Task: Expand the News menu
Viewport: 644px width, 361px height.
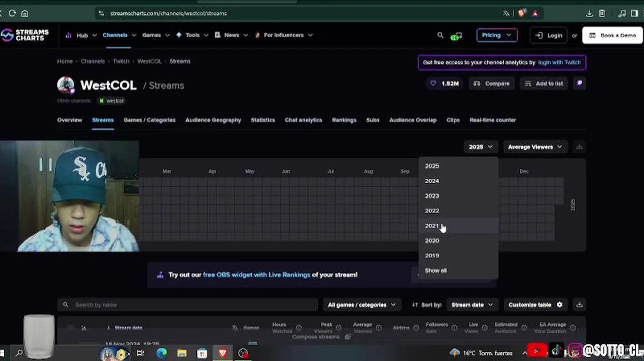Action: pos(231,35)
